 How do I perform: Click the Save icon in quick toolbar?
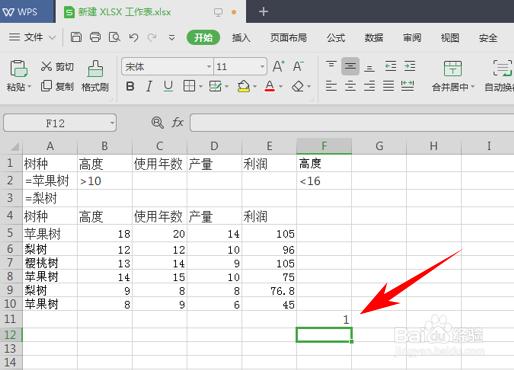click(76, 37)
